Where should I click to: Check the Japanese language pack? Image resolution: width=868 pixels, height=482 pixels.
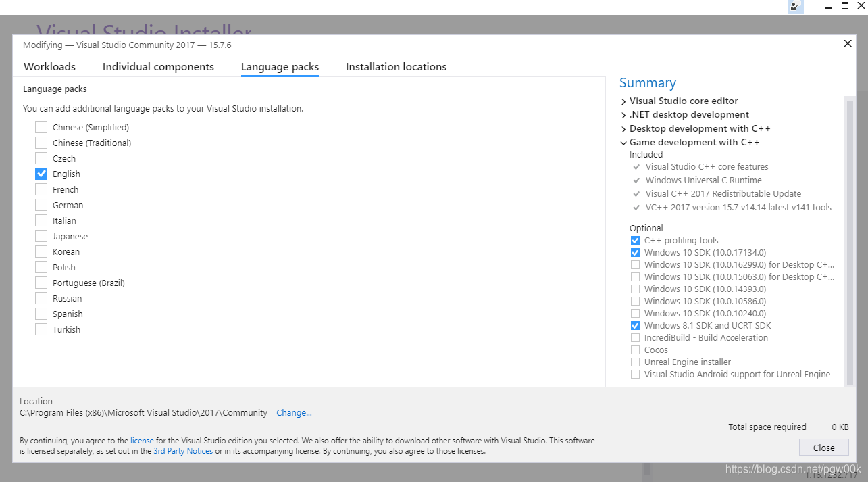click(x=41, y=236)
